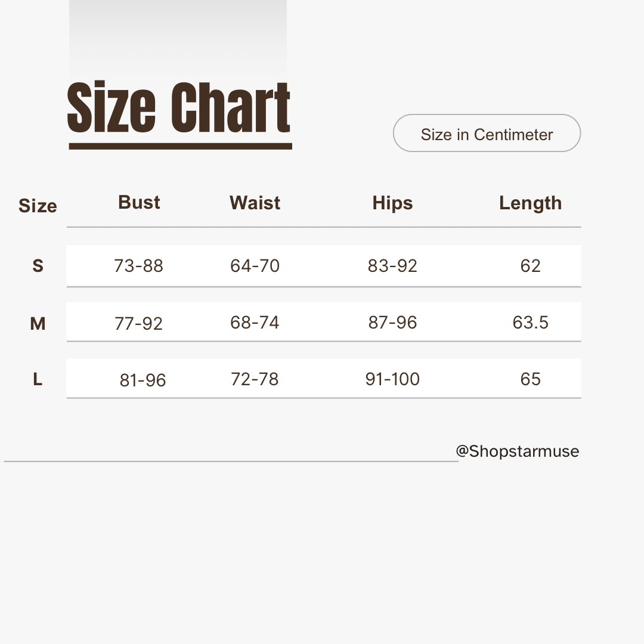This screenshot has height=644, width=644.
Task: Select the 87-96 hips value
Action: pyautogui.click(x=392, y=323)
